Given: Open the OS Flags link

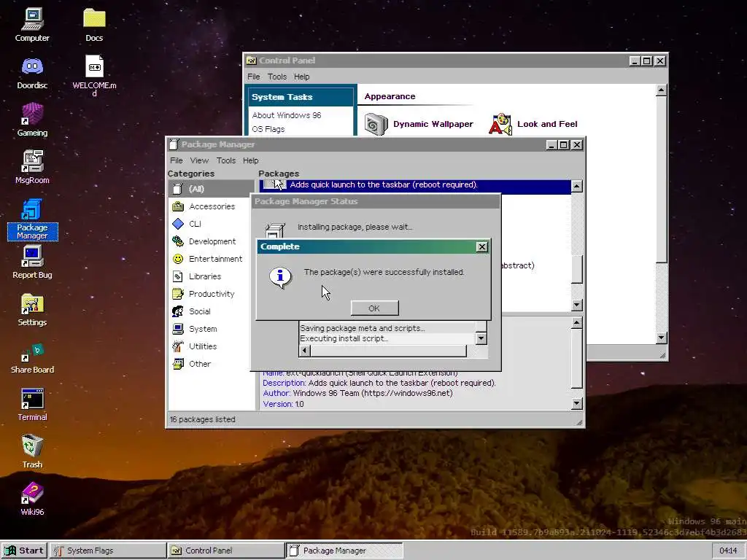Looking at the screenshot, I should (268, 129).
